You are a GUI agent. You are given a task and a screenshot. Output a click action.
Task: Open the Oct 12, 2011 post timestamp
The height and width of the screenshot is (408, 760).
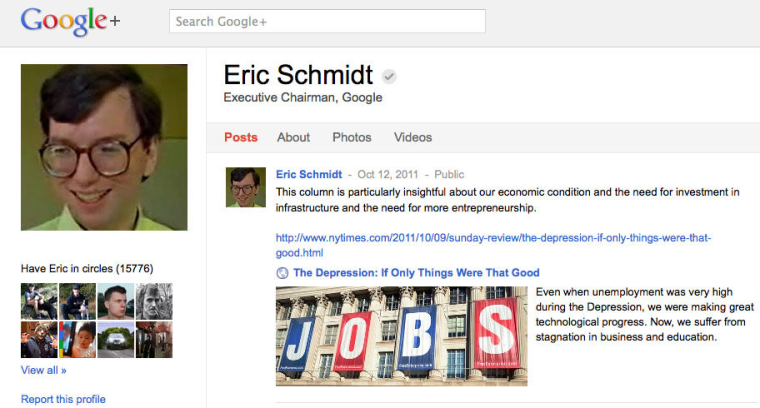point(388,174)
